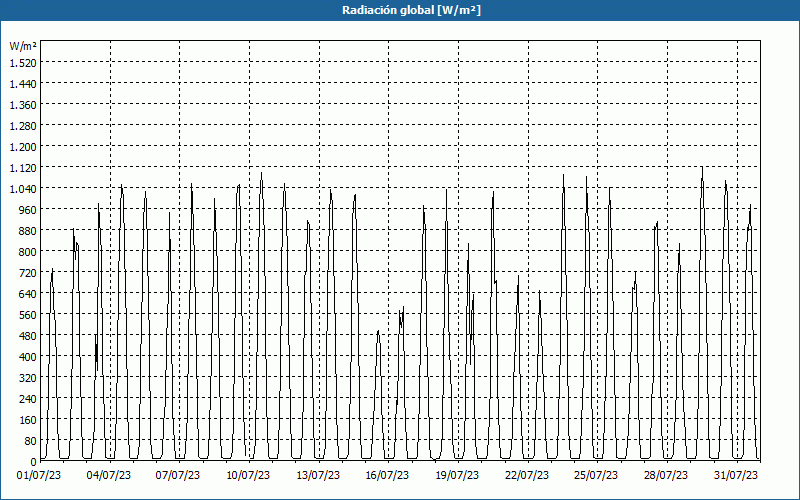Click the 560 y-axis value
Image resolution: width=800 pixels, height=500 pixels.
click(x=26, y=315)
